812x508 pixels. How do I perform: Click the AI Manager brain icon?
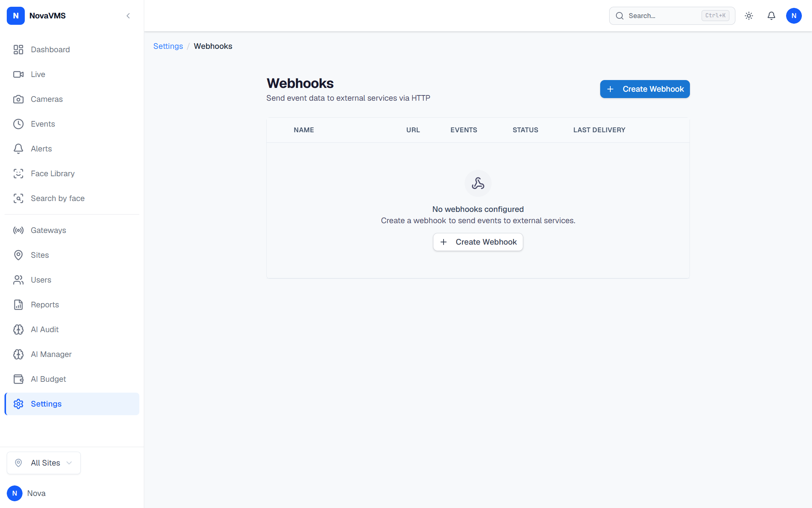tap(18, 354)
